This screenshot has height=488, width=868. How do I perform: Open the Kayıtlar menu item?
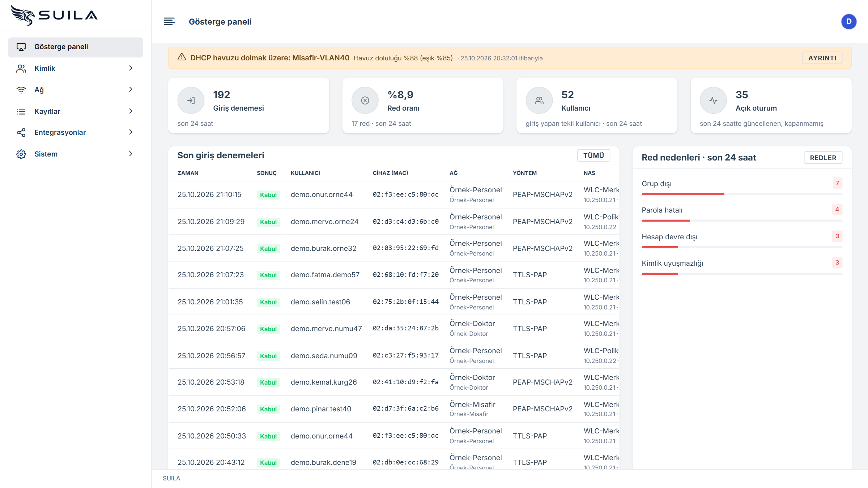click(x=76, y=111)
